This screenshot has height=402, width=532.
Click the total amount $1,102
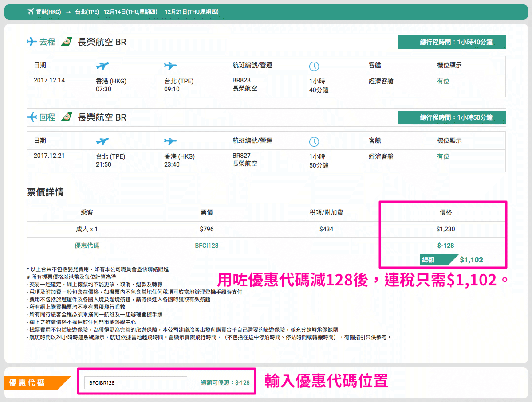(x=471, y=260)
